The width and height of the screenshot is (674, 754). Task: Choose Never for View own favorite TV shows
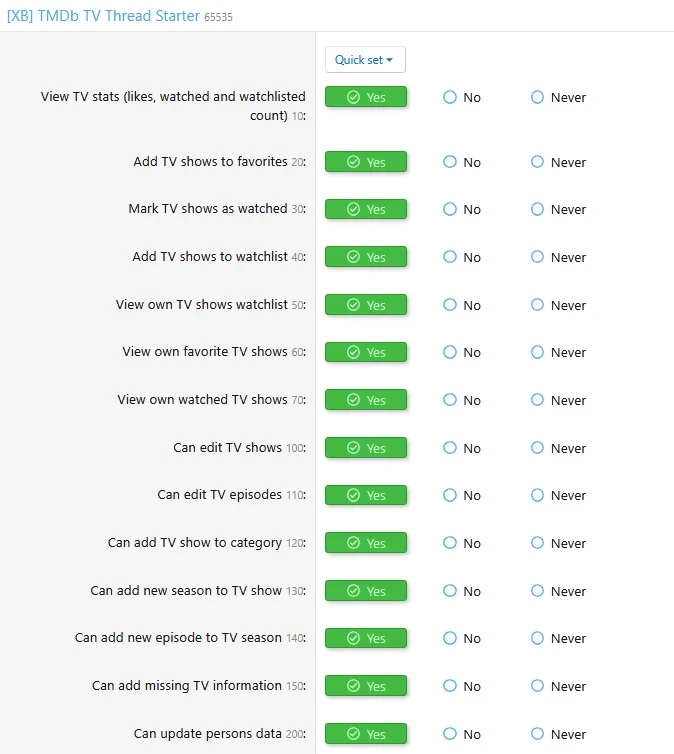pyautogui.click(x=538, y=352)
